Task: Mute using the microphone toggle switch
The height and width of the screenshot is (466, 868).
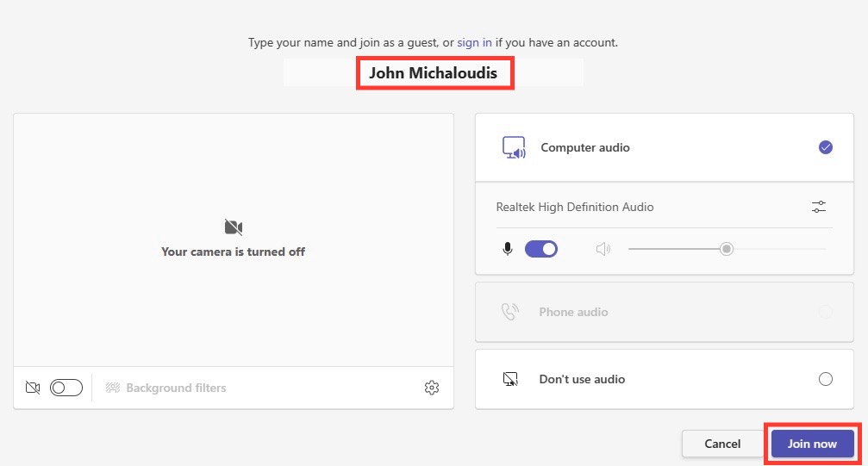Action: tap(540, 249)
